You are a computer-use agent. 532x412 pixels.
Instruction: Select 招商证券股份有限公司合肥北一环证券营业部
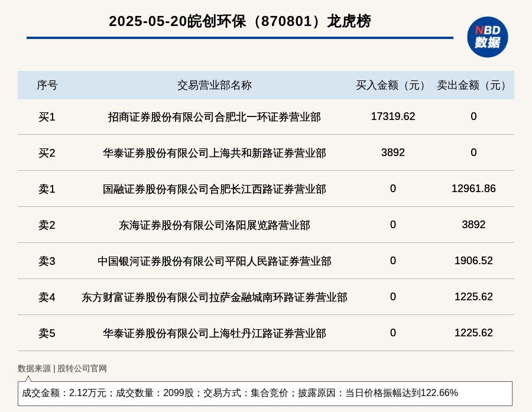(215, 117)
